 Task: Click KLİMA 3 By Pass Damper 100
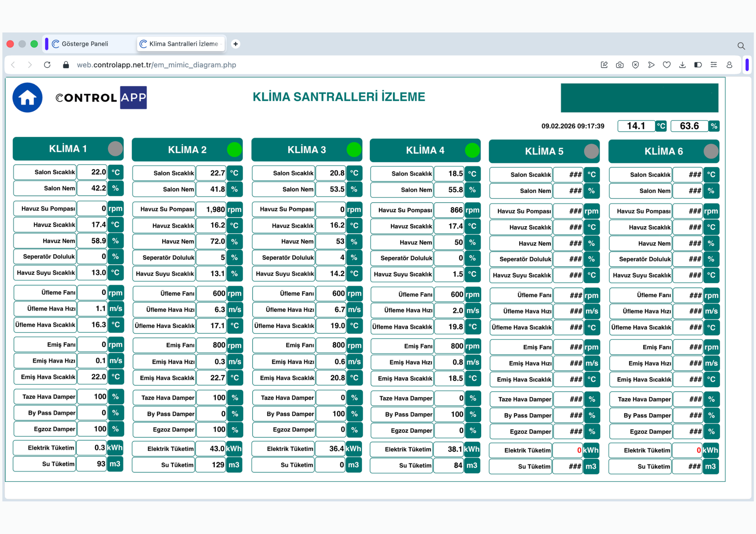click(331, 414)
